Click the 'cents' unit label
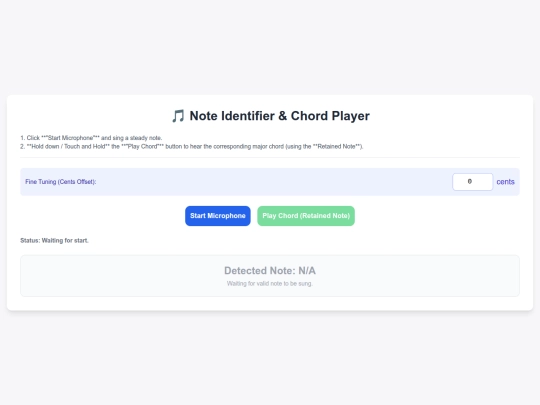This screenshot has width=540, height=405. (505, 182)
